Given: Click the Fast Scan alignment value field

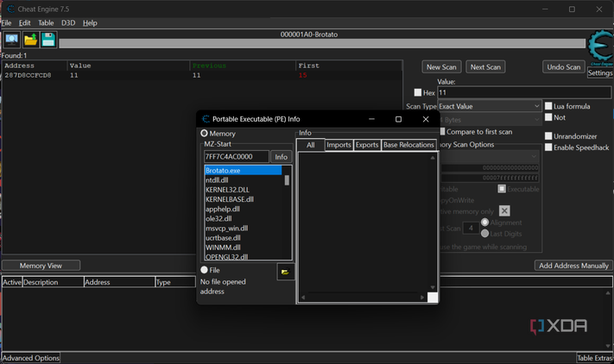Looking at the screenshot, I should [x=471, y=228].
